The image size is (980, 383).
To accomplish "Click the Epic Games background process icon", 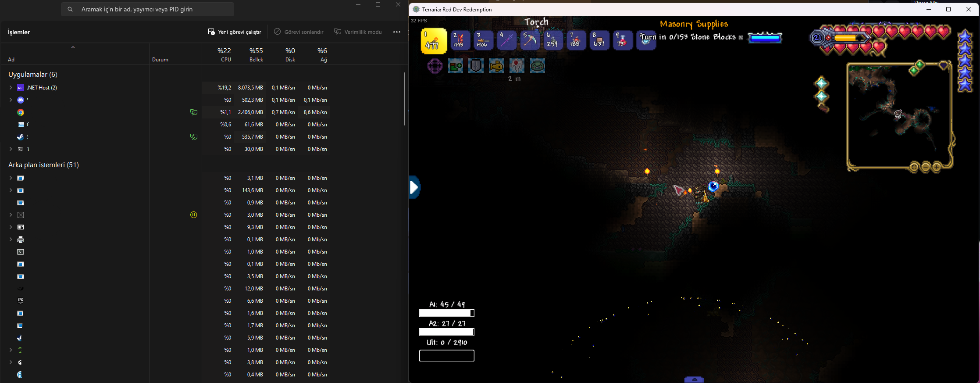I will [x=21, y=301].
